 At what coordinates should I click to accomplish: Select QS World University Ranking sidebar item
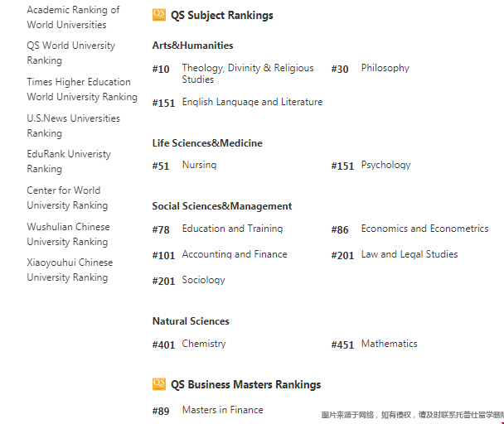tap(71, 53)
